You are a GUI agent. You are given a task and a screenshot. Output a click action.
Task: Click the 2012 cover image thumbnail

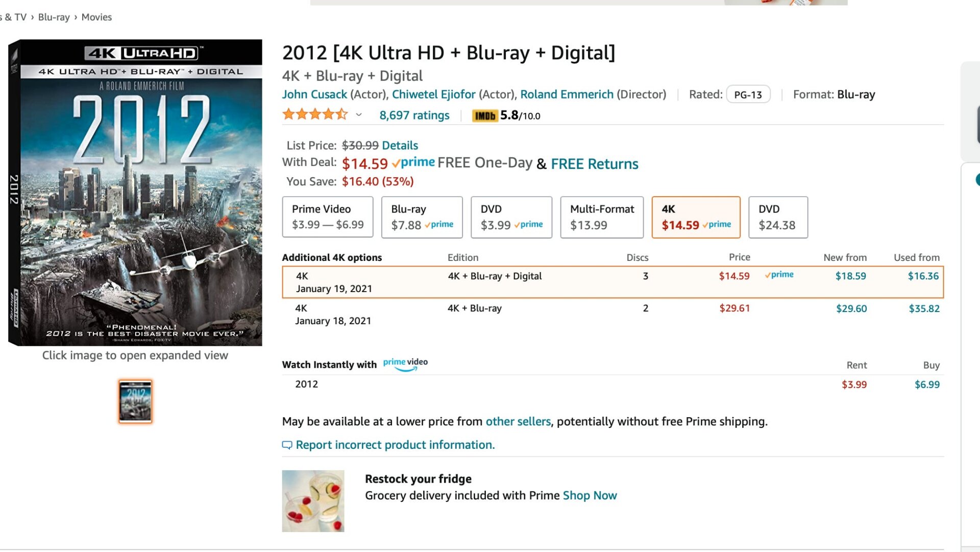point(135,401)
